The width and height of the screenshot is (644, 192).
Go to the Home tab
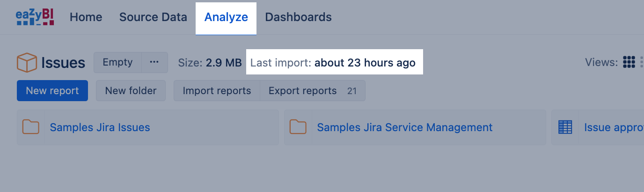(x=86, y=17)
